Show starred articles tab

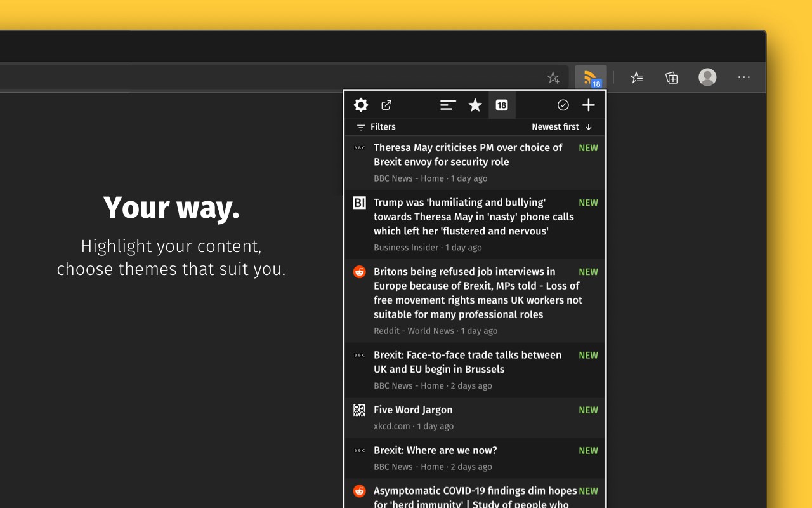pos(475,105)
